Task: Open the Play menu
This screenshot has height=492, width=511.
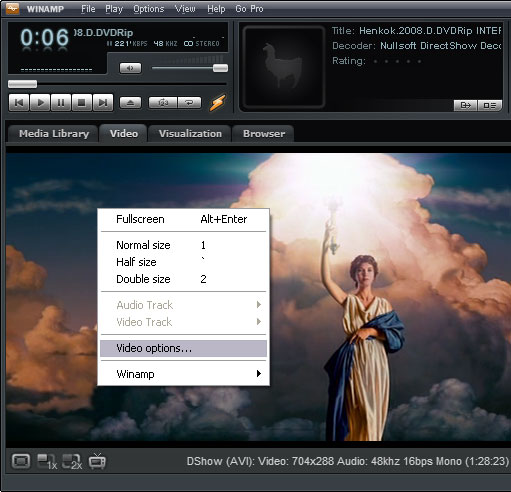Action: [114, 9]
